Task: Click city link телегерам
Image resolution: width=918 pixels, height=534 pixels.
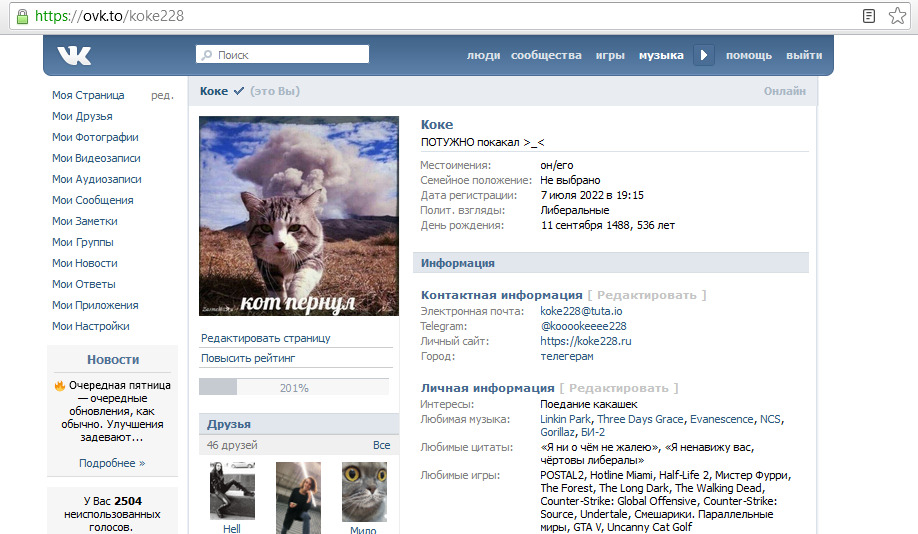Action: point(566,356)
